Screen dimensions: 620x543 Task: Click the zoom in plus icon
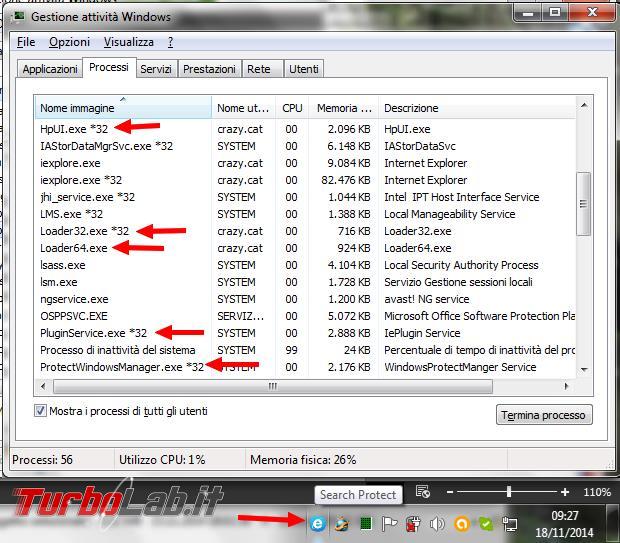tap(565, 492)
